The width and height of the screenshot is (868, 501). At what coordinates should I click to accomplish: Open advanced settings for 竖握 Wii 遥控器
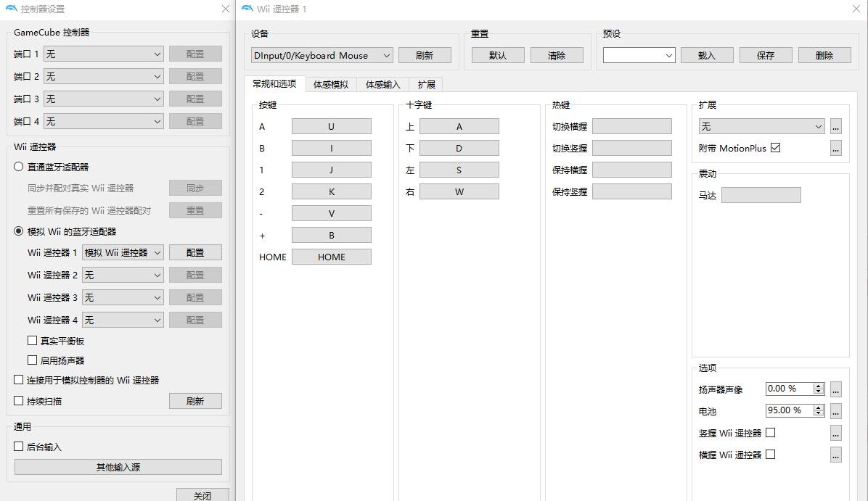pos(835,432)
